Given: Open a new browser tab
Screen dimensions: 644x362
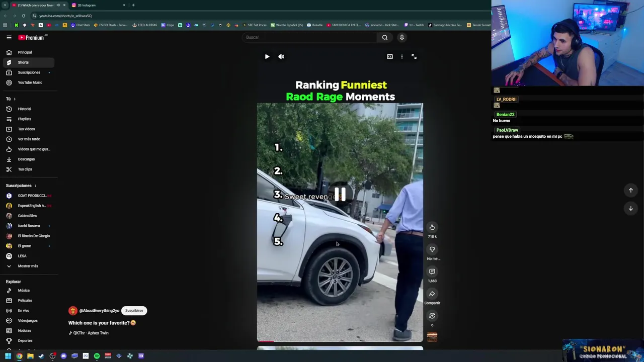Looking at the screenshot, I should pyautogui.click(x=133, y=5).
